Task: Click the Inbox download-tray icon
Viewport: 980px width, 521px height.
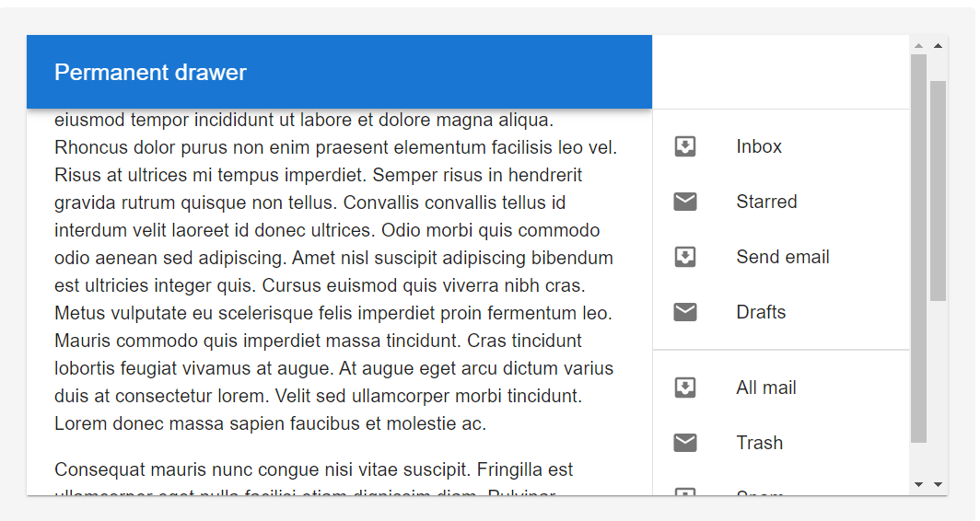Action: 685,146
